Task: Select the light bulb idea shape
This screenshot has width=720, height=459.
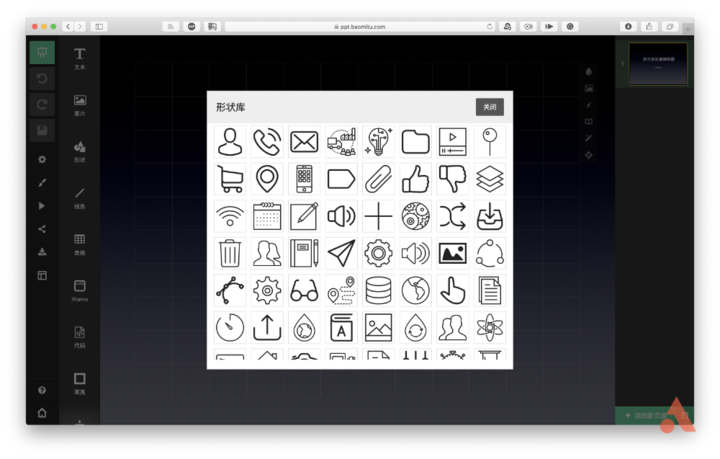Action: click(378, 142)
